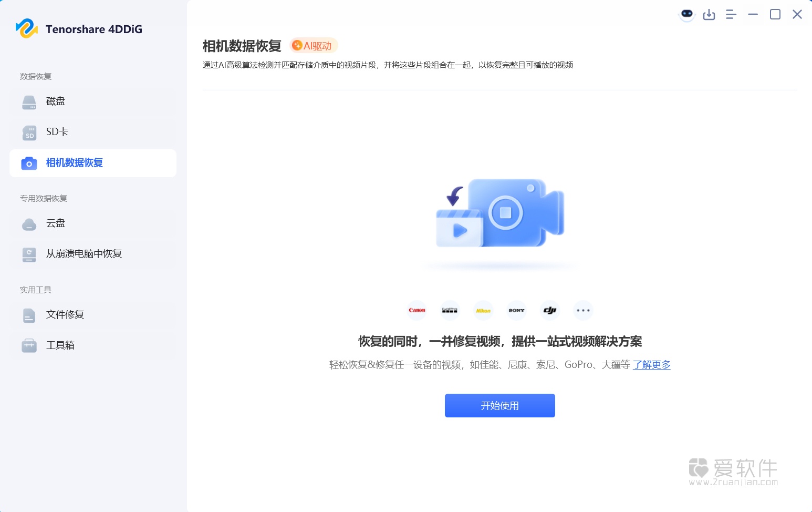This screenshot has height=512, width=812.
Task: Select the Nikon brand logo
Action: tap(483, 310)
